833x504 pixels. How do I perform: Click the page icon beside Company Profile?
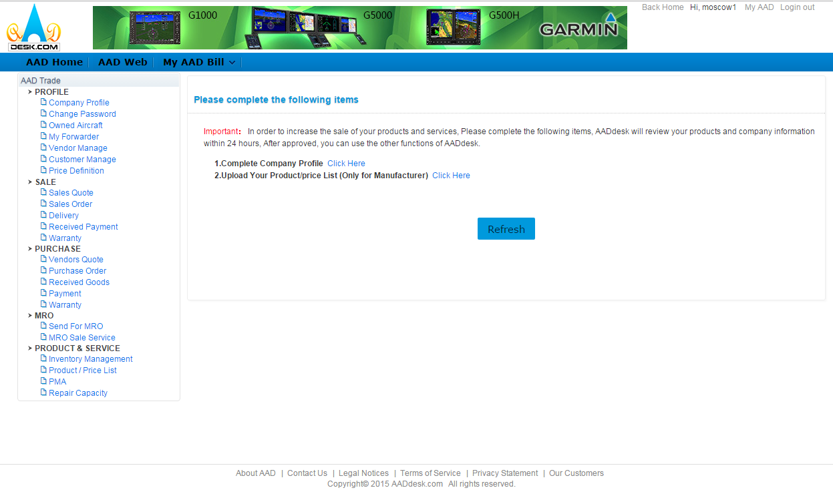[x=44, y=102]
